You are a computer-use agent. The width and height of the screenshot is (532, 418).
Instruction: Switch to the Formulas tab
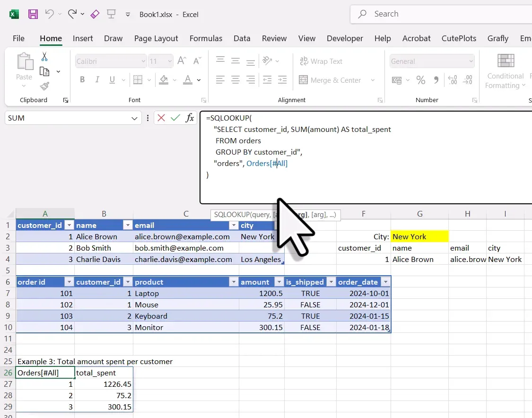click(x=206, y=38)
